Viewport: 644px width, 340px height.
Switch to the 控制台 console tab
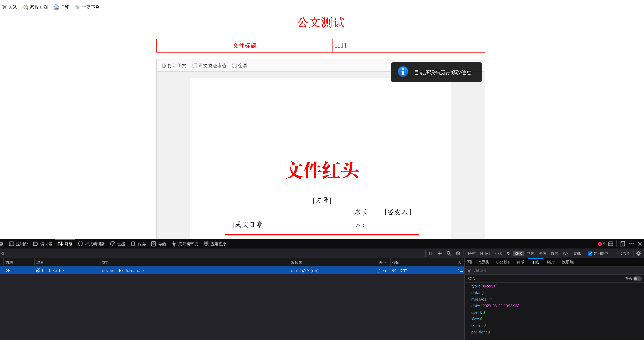pyautogui.click(x=18, y=244)
